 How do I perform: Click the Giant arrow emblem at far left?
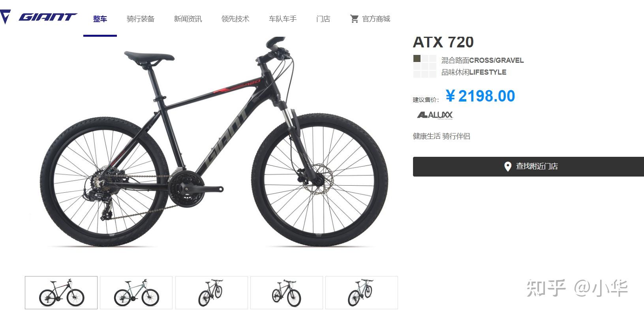[5, 17]
